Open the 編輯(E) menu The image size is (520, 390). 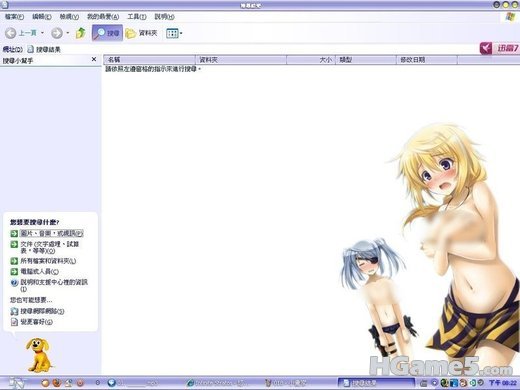click(42, 17)
